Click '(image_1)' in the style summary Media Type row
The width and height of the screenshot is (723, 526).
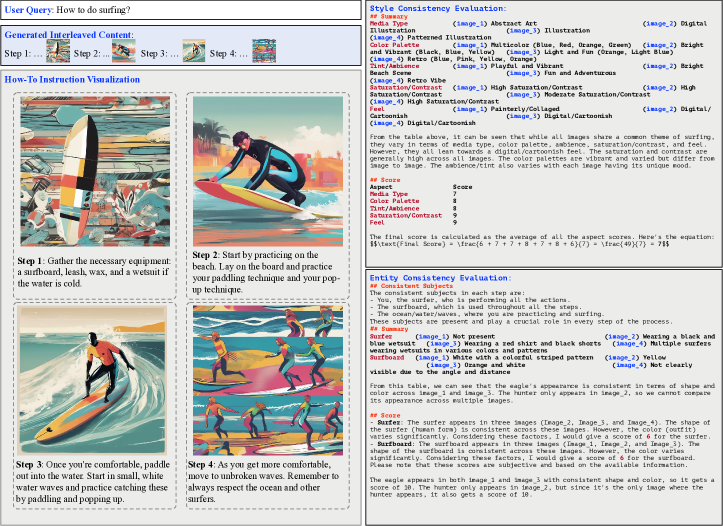[x=469, y=24]
